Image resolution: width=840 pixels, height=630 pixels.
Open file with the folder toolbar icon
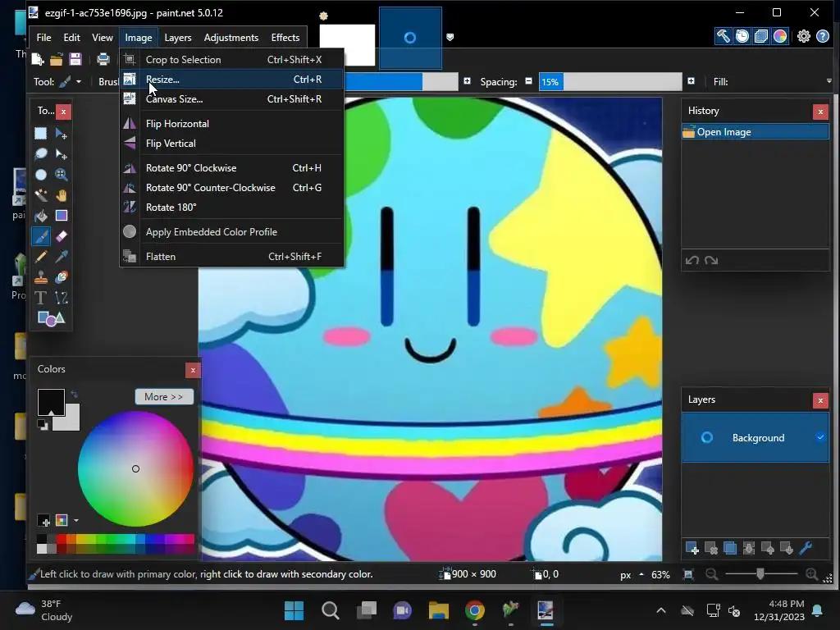pos(57,59)
